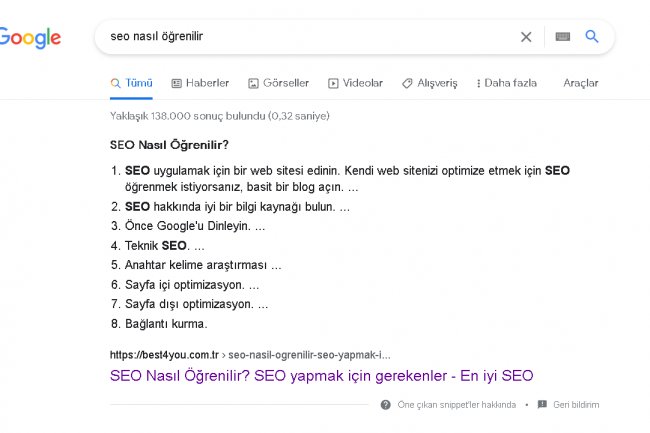
Task: Switch to the Videolar tab
Action: (x=355, y=83)
